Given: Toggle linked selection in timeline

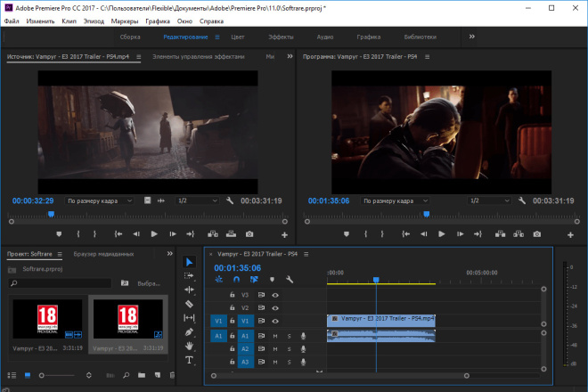Looking at the screenshot, I should tap(254, 280).
